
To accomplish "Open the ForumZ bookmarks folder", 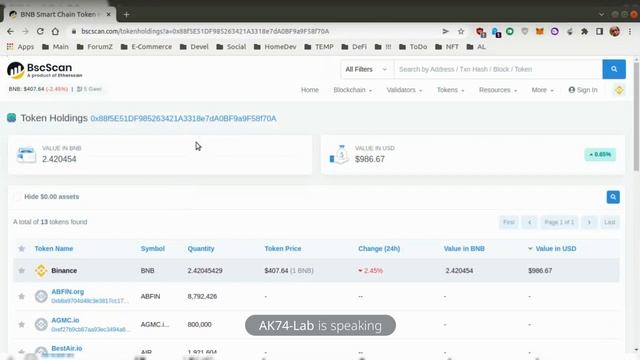I will (x=95, y=47).
